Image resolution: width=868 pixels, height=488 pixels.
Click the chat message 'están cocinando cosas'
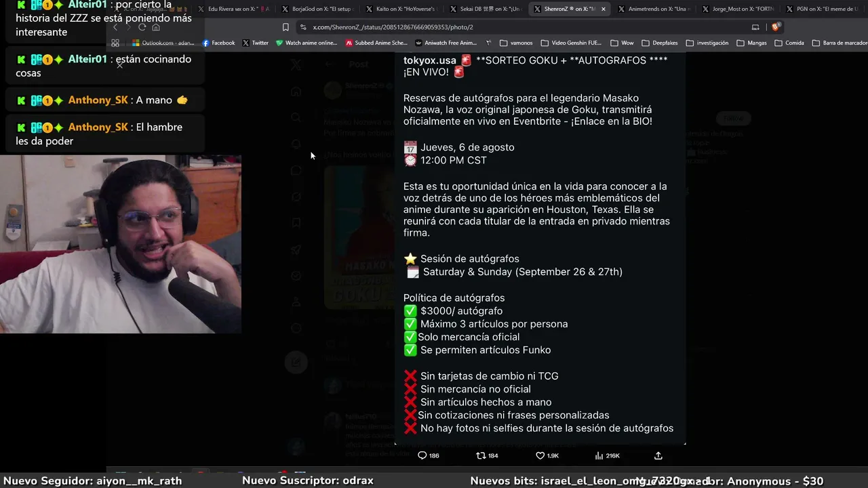click(104, 66)
